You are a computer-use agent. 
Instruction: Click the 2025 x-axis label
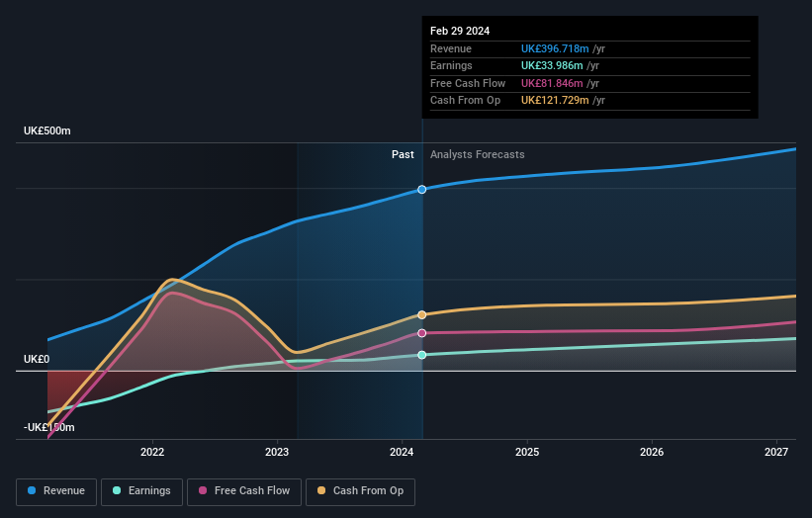point(527,452)
